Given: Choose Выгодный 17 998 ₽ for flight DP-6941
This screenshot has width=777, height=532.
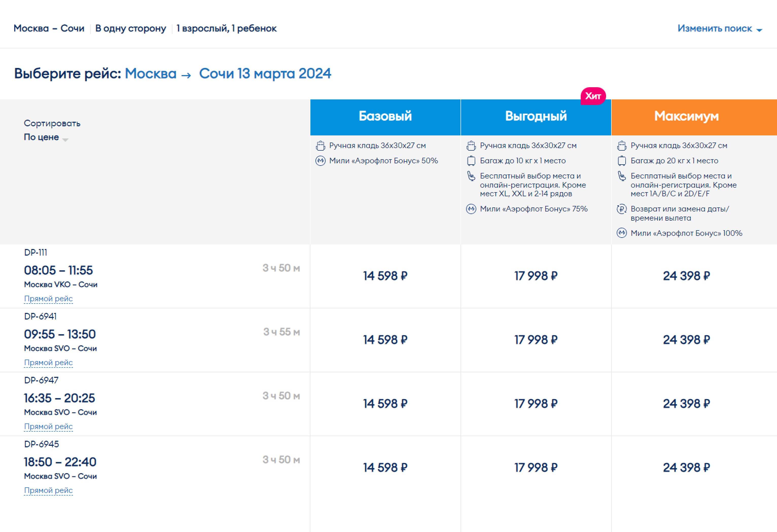Looking at the screenshot, I should [x=536, y=340].
